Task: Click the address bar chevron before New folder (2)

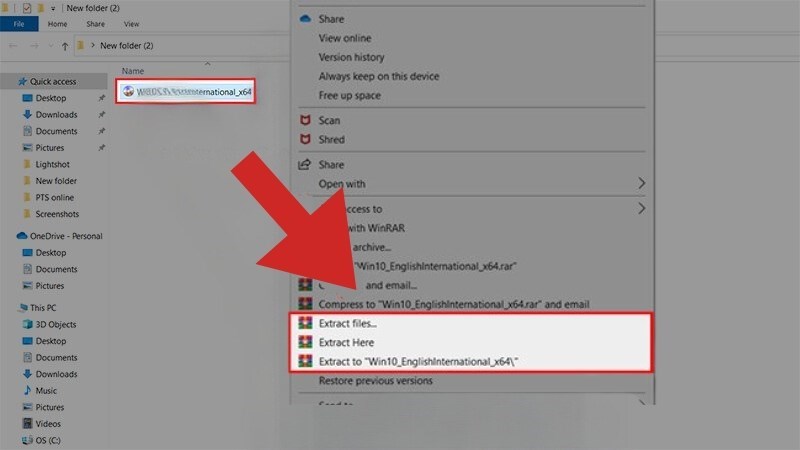Action: [93, 45]
